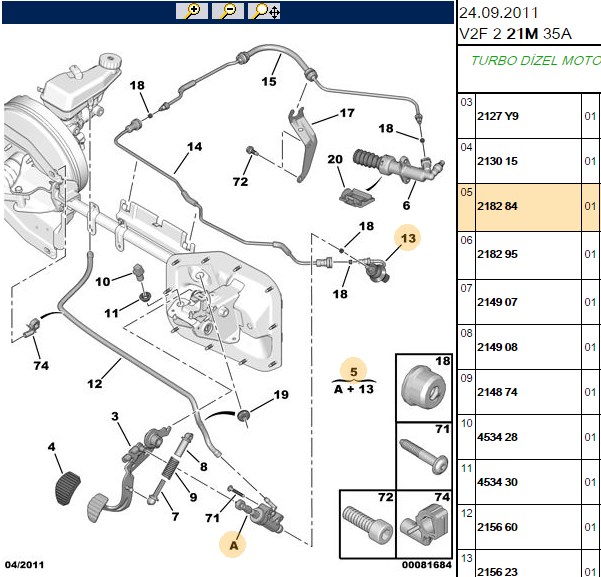This screenshot has width=601, height=577.
Task: Open the inset thumbnail of part 74 clip
Action: pos(424,524)
